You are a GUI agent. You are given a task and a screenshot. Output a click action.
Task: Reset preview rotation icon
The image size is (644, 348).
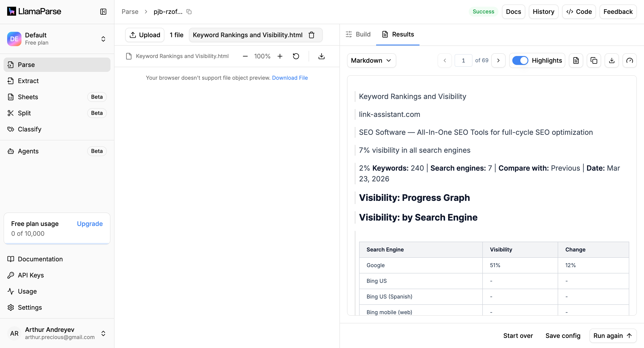coord(296,56)
